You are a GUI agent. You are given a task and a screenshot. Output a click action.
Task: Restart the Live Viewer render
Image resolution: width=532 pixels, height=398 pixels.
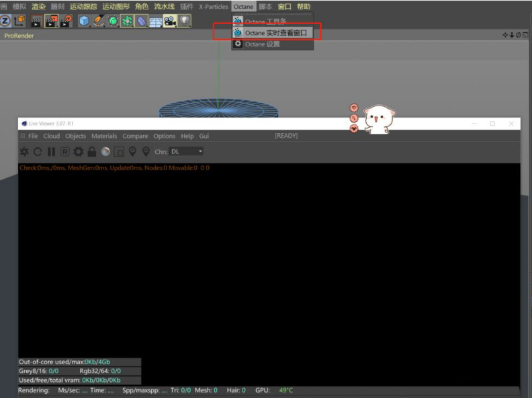pos(38,151)
